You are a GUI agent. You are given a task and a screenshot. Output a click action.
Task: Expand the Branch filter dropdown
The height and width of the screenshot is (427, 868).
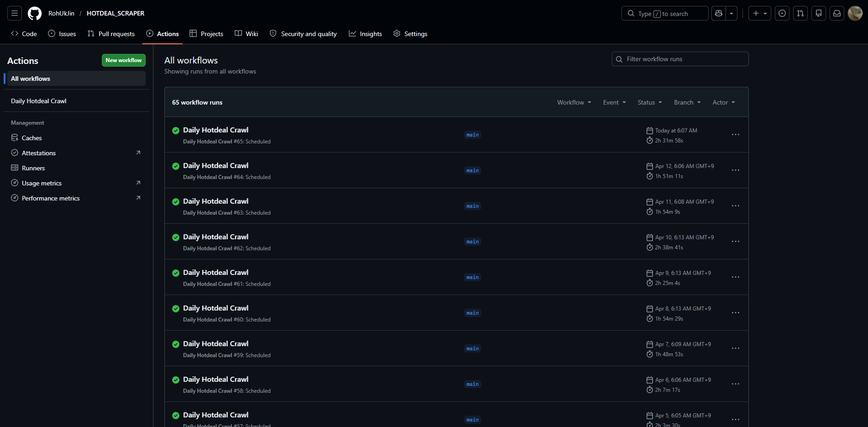pos(687,102)
